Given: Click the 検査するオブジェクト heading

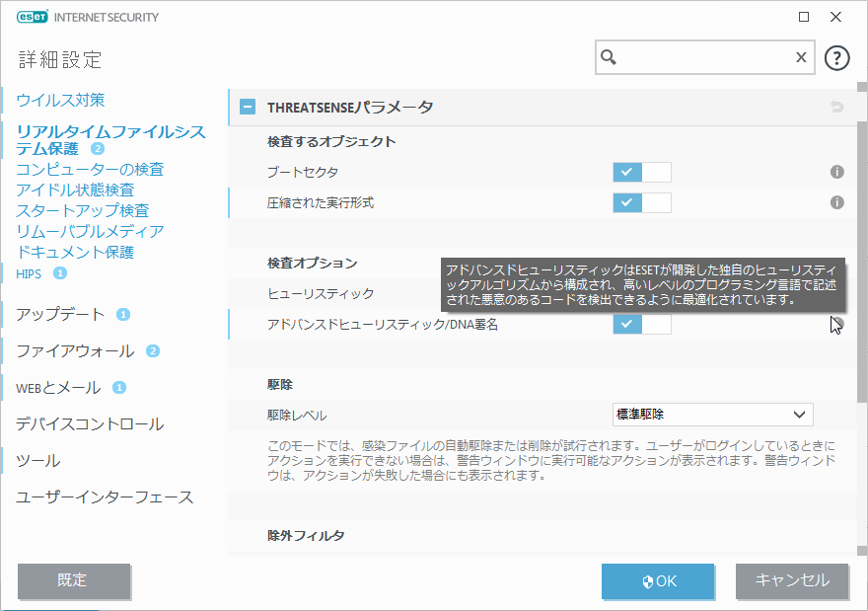Looking at the screenshot, I should coord(331,142).
